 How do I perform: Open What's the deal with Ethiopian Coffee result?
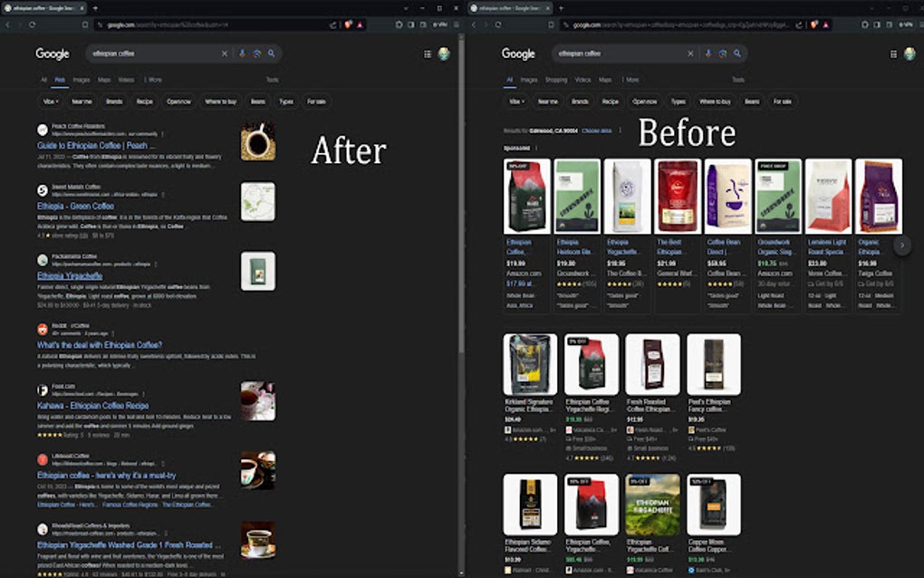click(x=99, y=344)
